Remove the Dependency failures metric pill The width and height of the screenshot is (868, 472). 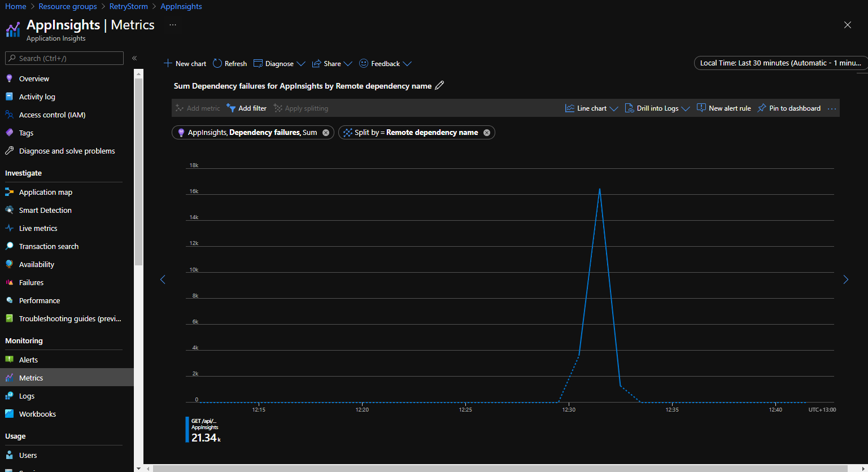coord(326,133)
